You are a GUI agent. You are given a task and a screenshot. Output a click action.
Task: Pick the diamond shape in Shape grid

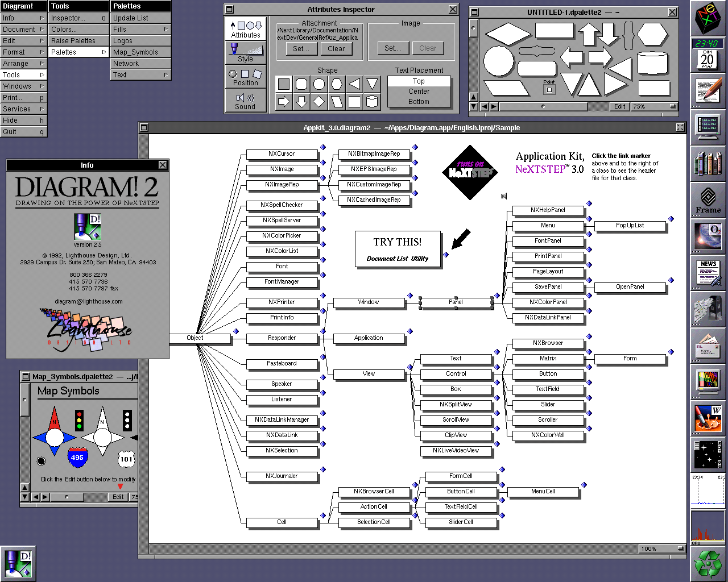pyautogui.click(x=319, y=102)
